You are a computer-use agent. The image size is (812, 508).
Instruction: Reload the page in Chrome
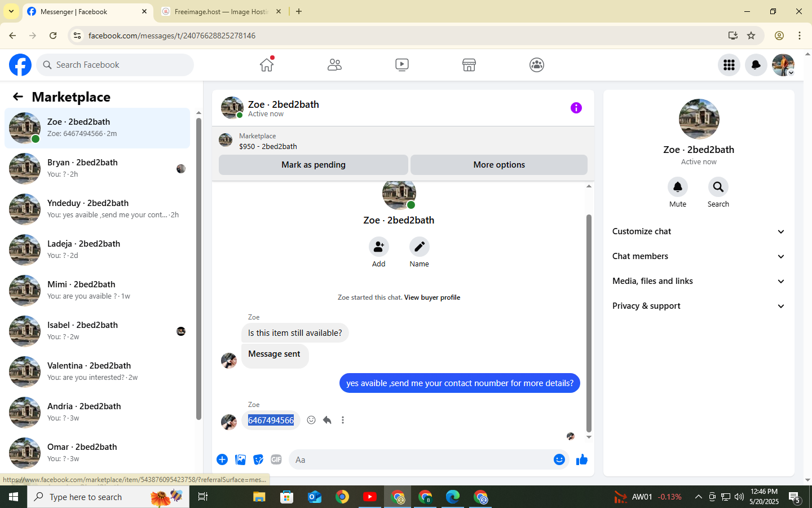53,36
